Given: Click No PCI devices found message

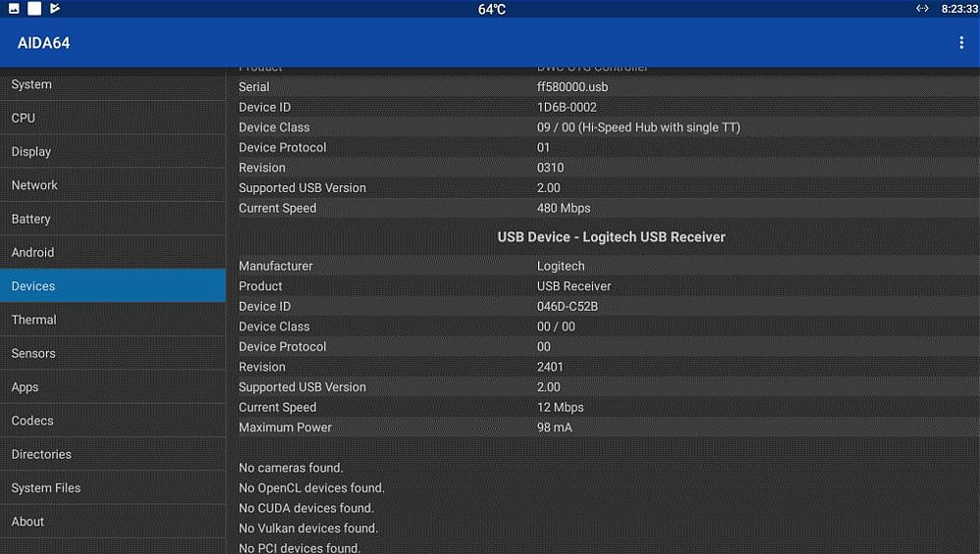Looking at the screenshot, I should pyautogui.click(x=300, y=548).
